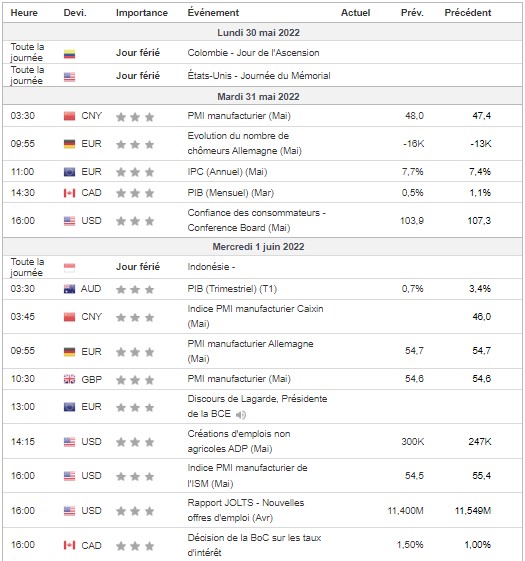This screenshot has width=525, height=561.
Task: Open the PIB (Trimestriel) (T1) event
Action: click(232, 289)
